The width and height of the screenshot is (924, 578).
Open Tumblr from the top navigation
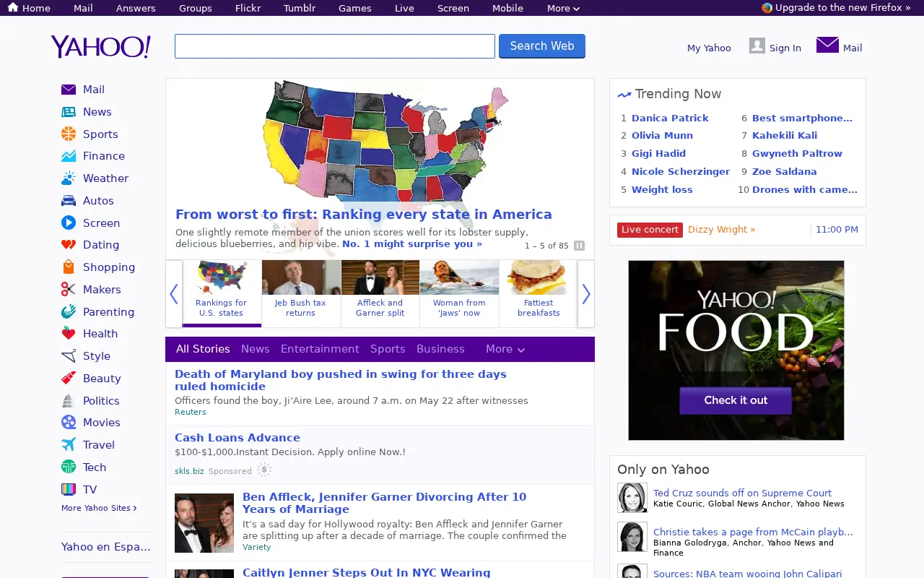pyautogui.click(x=300, y=8)
